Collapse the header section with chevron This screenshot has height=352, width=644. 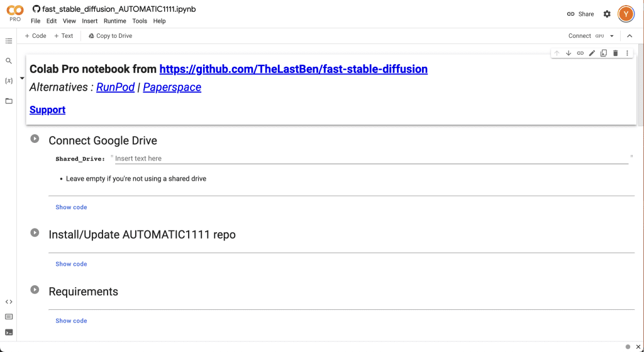coord(630,36)
